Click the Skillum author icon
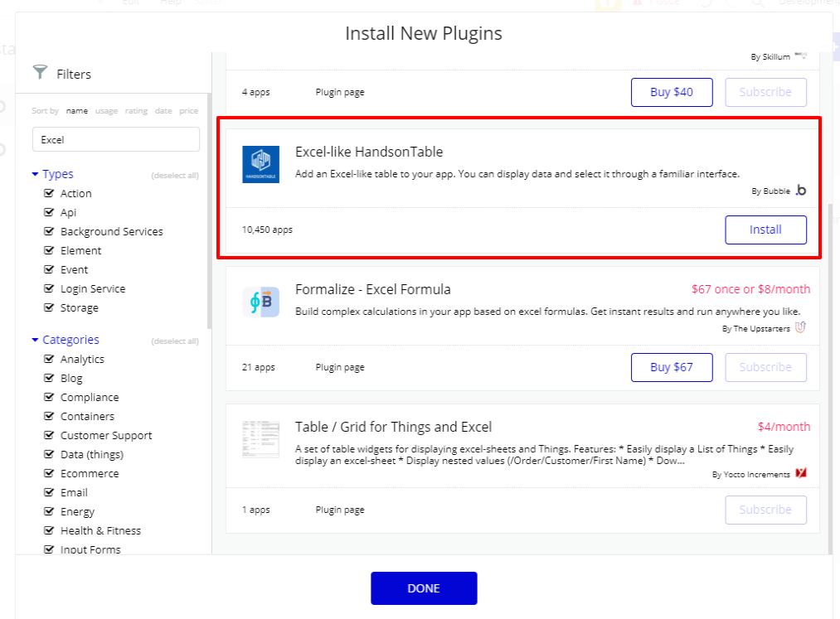Image resolution: width=840 pixels, height=619 pixels. pyautogui.click(x=800, y=56)
